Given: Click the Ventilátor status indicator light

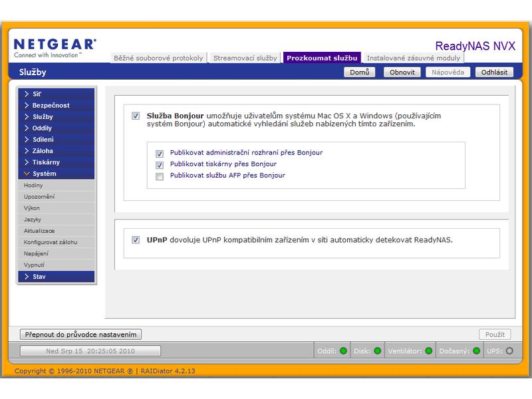Looking at the screenshot, I should pyautogui.click(x=428, y=351).
